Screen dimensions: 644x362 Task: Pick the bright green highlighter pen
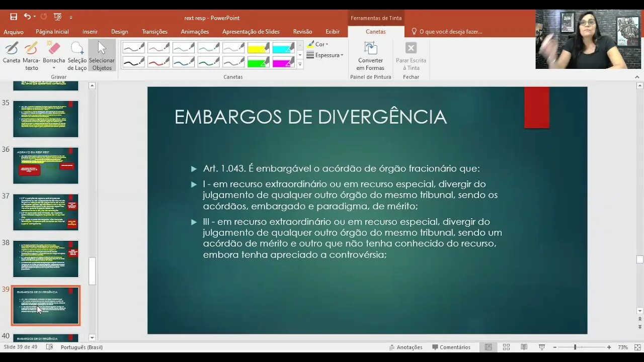coord(259,62)
